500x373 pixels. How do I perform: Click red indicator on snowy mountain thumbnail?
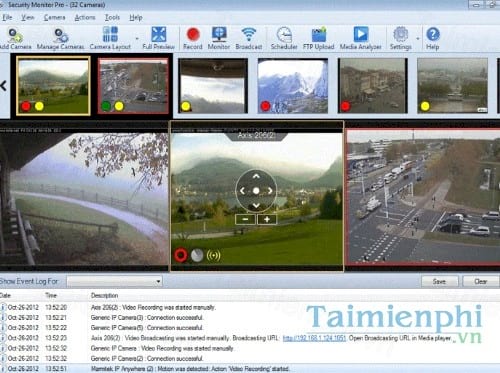(x=265, y=106)
